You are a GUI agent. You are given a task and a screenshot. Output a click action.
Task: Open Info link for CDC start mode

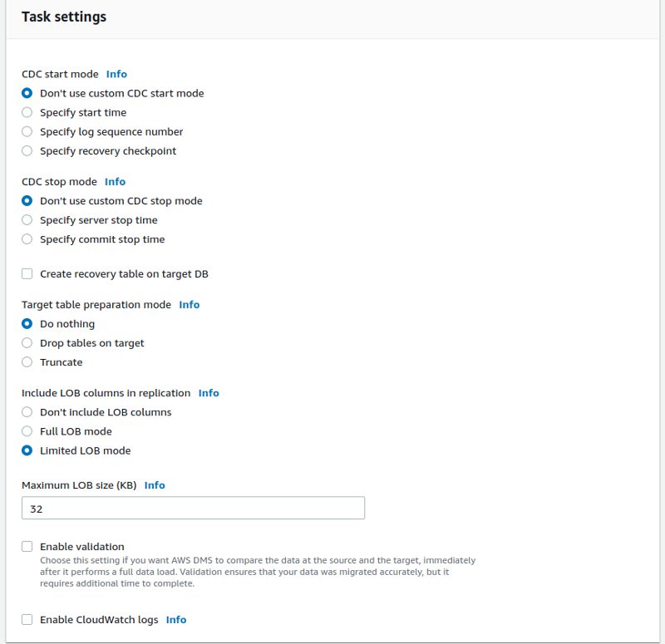point(116,74)
